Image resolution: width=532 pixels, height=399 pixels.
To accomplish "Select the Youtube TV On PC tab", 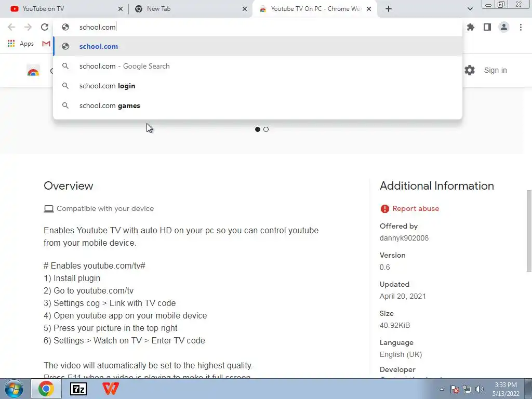I will 314,9.
